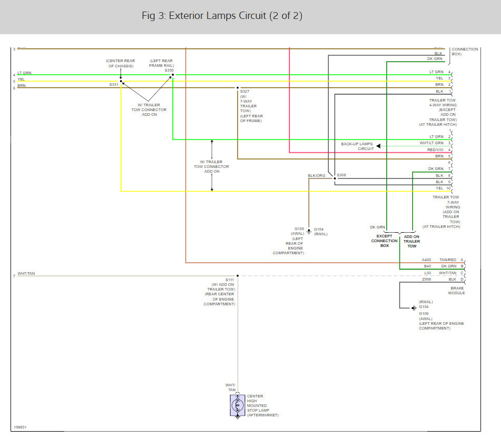Click the S331 splice dot on YEL wire
The width and height of the screenshot is (501, 448).
click(x=121, y=81)
